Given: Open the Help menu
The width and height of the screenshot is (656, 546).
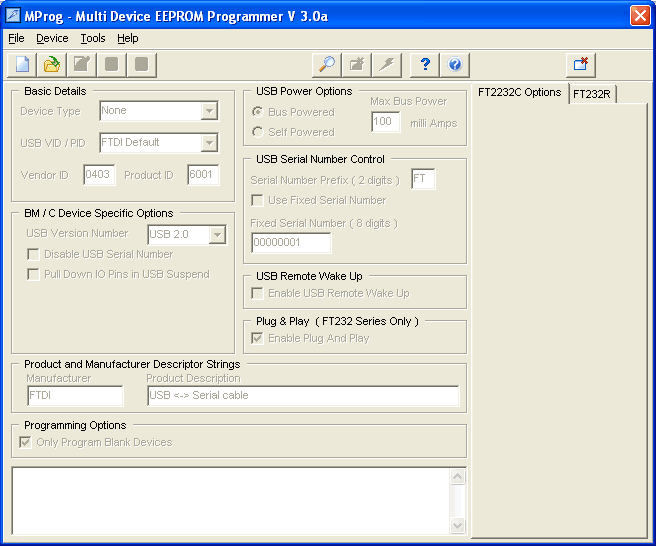Looking at the screenshot, I should [x=128, y=38].
